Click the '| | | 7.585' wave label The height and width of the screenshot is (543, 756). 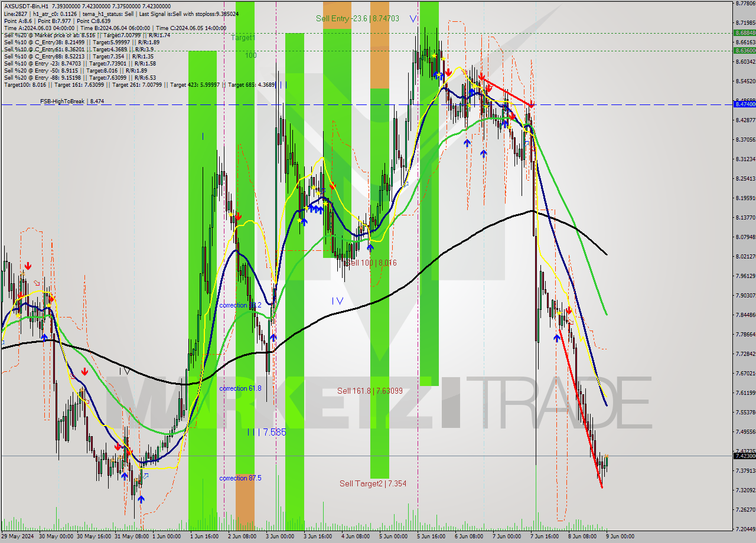266,432
